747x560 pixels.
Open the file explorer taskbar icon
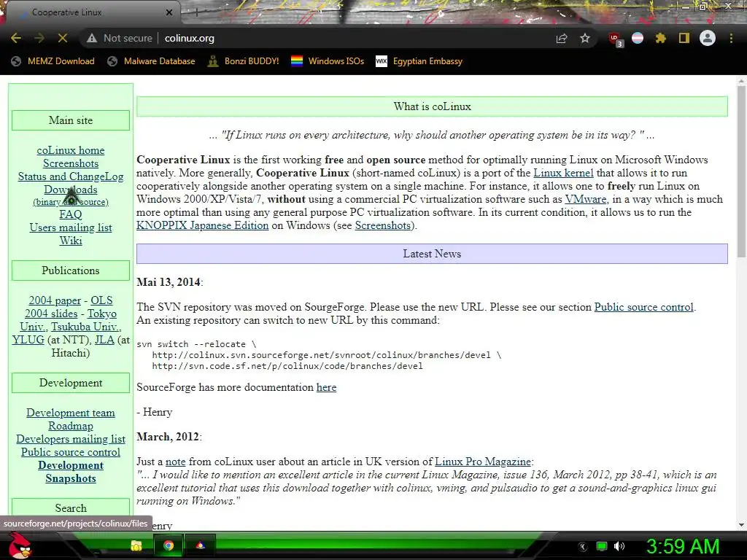point(136,545)
